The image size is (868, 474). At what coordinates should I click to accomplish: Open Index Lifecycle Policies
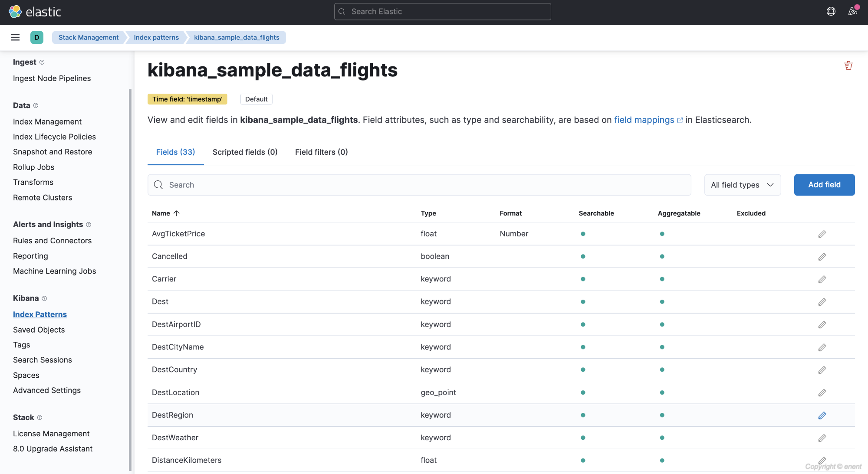[54, 137]
